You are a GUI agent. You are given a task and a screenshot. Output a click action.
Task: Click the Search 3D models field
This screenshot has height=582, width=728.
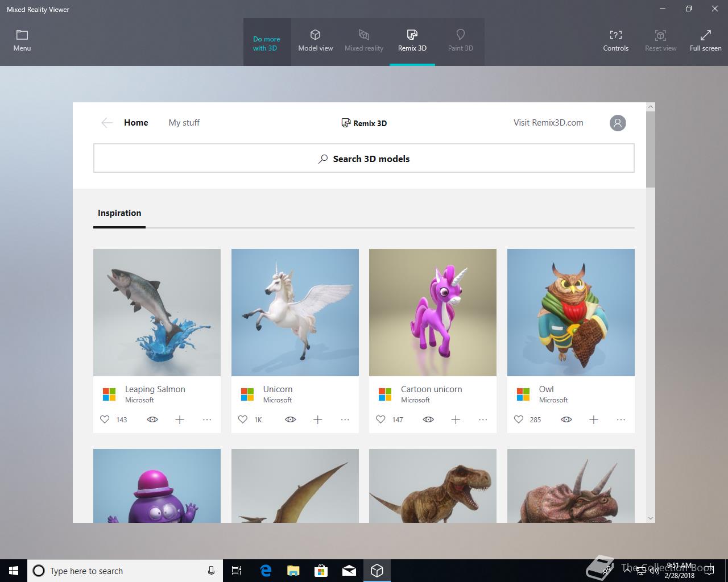pos(363,158)
